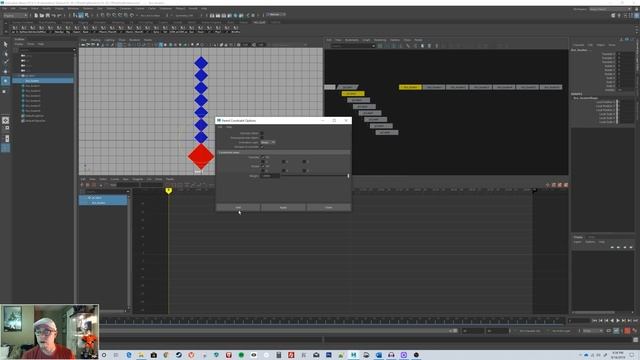
Task: Toggle Translate Y checkbox in constraint dialog
Action: coord(284,162)
